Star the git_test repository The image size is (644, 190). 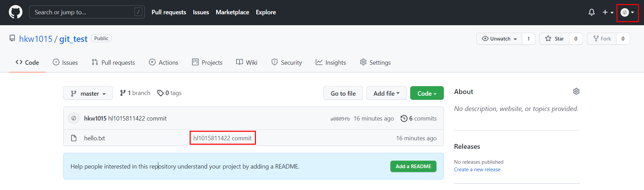click(x=554, y=38)
